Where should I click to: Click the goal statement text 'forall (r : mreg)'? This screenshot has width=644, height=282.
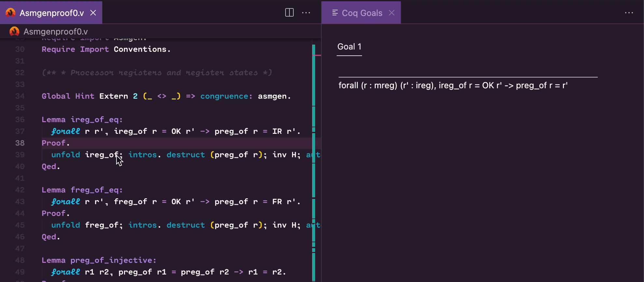click(368, 85)
